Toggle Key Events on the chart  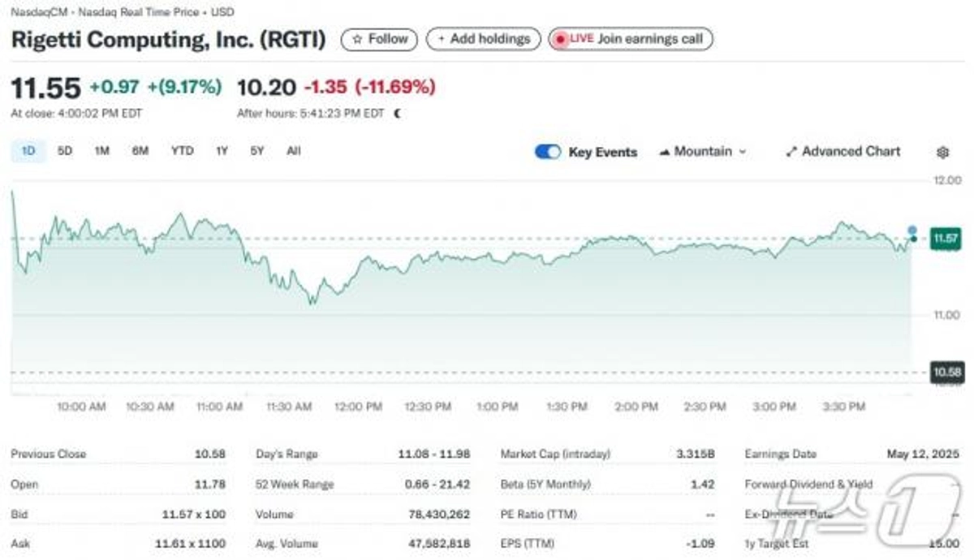[x=548, y=151]
